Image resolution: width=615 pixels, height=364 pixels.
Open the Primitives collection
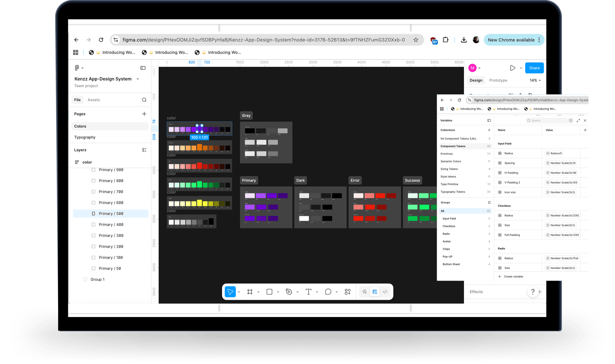[x=465, y=154]
